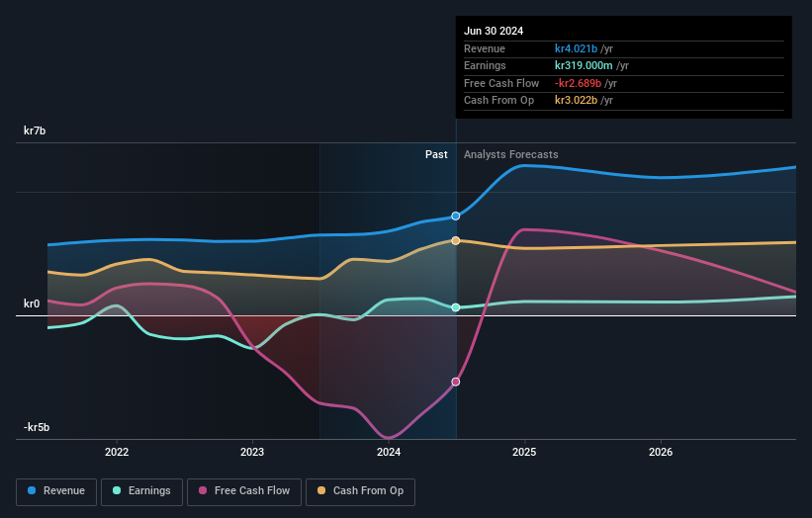Viewport: 812px width, 518px height.
Task: Click the blue Revenue data point marker
Action: (456, 216)
